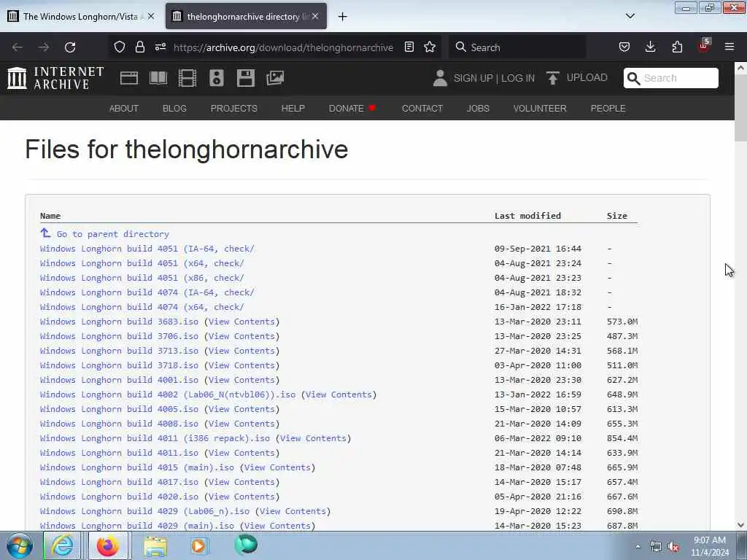Open Longhorn build 4051 (IA-64, check/ folder
Image resolution: width=747 pixels, height=560 pixels.
coord(147,249)
